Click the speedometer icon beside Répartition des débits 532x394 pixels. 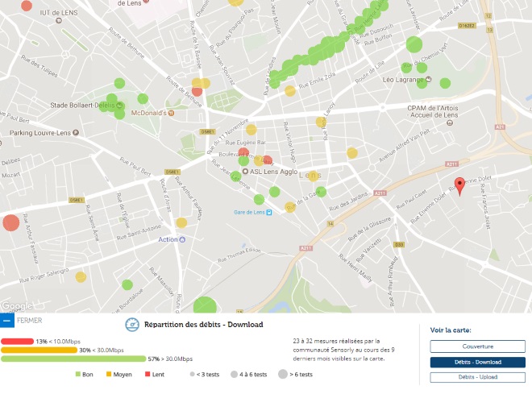(133, 325)
